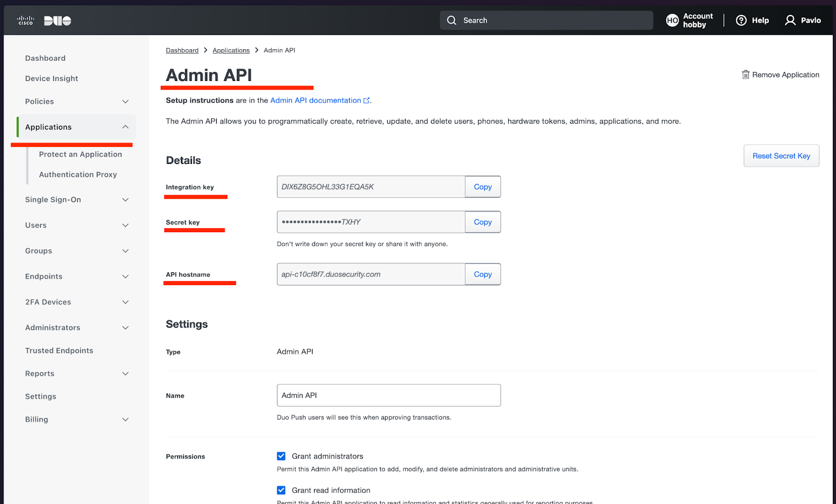Click the Secret key masked field
Viewport: 836px width, 504px height.
pos(371,222)
